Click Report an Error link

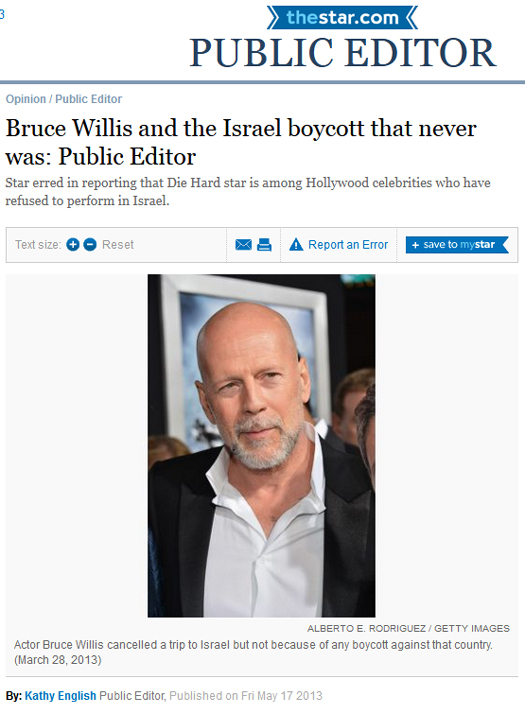(x=348, y=245)
